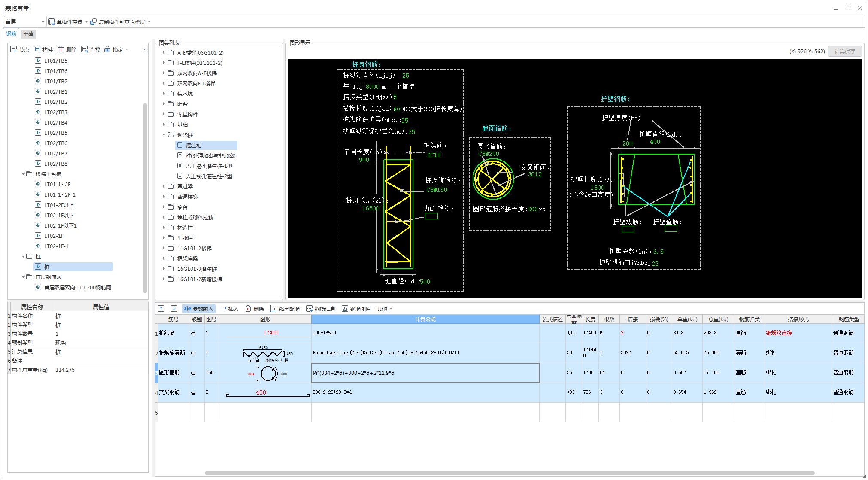Click 锥螺纹连接 splice type cell
This screenshot has width=868, height=480.
click(798, 333)
